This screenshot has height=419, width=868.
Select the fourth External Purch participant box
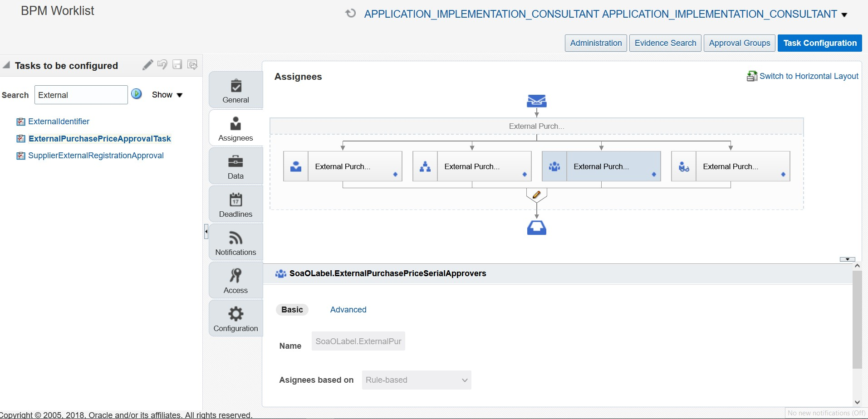coord(731,166)
